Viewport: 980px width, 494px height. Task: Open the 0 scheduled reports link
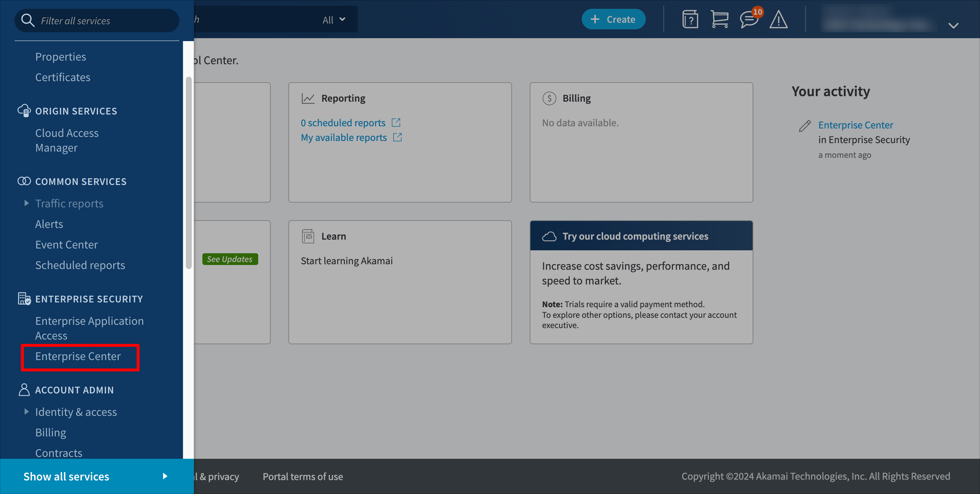pos(343,123)
